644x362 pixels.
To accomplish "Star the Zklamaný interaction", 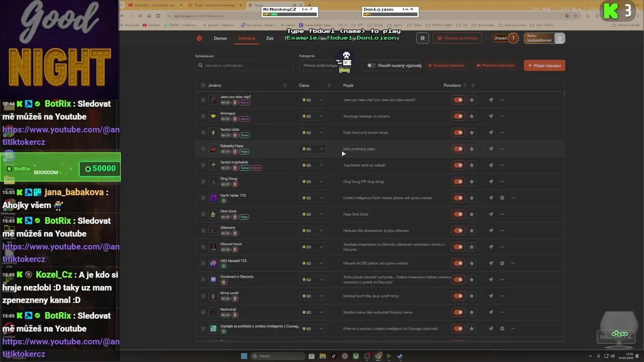I will point(471,231).
